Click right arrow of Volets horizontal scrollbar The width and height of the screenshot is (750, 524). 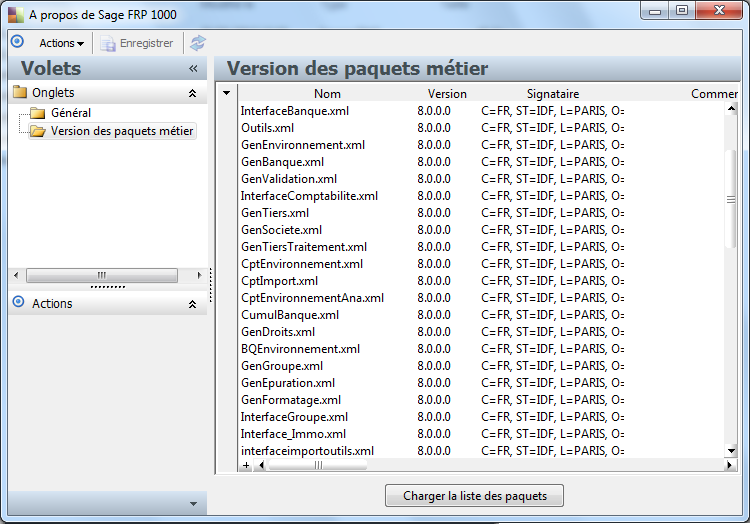pos(199,275)
